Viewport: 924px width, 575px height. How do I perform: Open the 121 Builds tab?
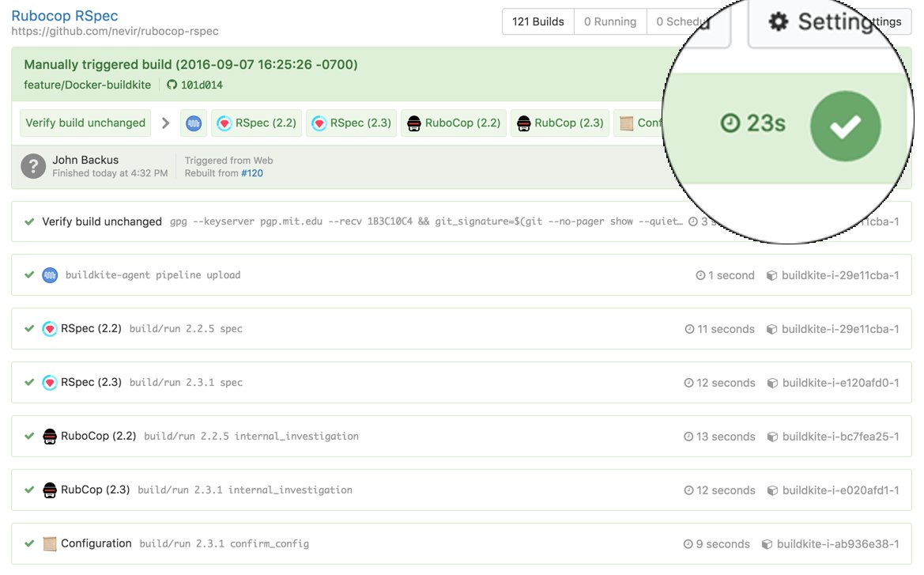point(538,22)
